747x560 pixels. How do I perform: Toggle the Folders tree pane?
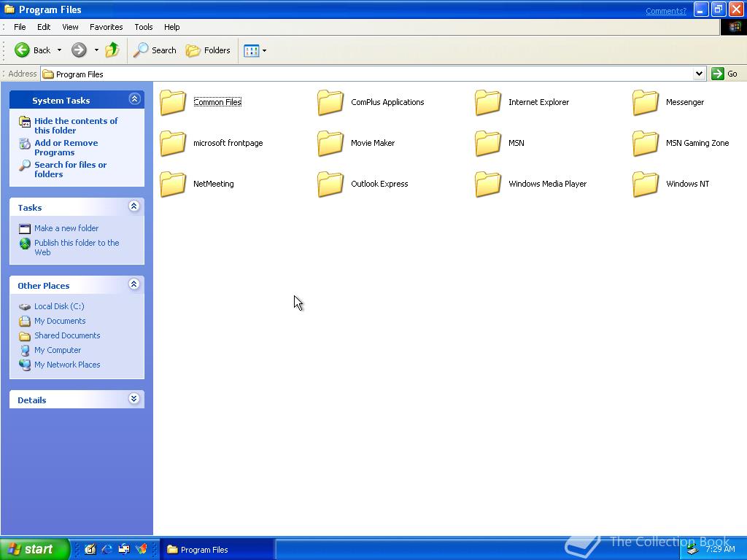208,50
